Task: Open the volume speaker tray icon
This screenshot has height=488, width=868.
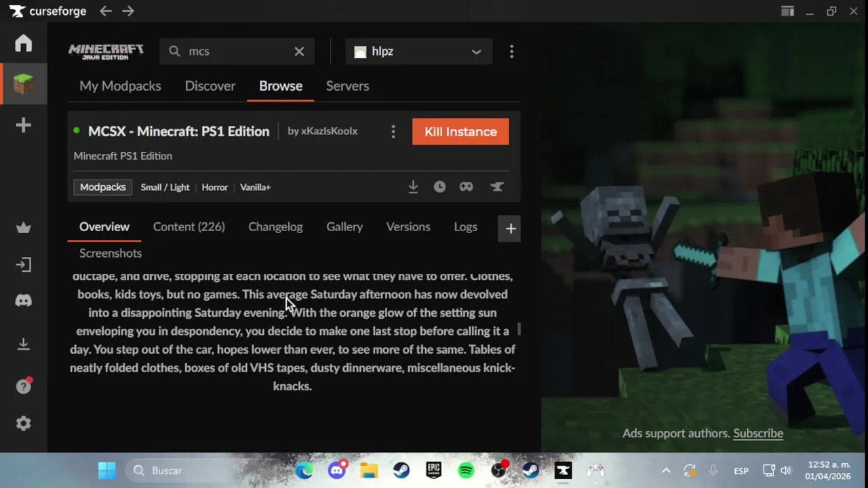Action: (x=786, y=470)
